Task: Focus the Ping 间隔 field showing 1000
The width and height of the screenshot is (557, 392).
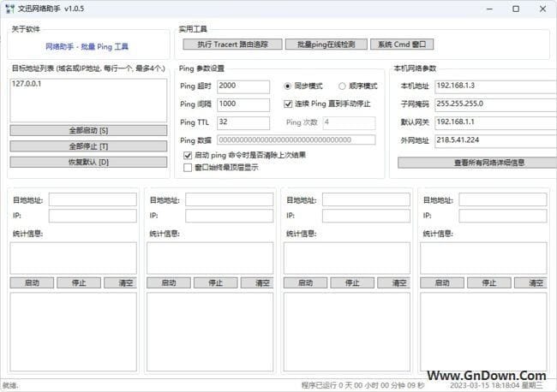Action: coord(243,105)
